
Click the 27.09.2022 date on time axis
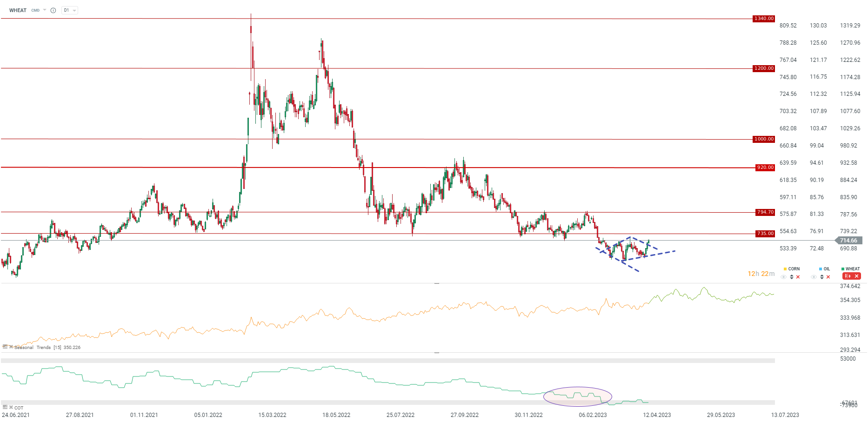tap(464, 415)
